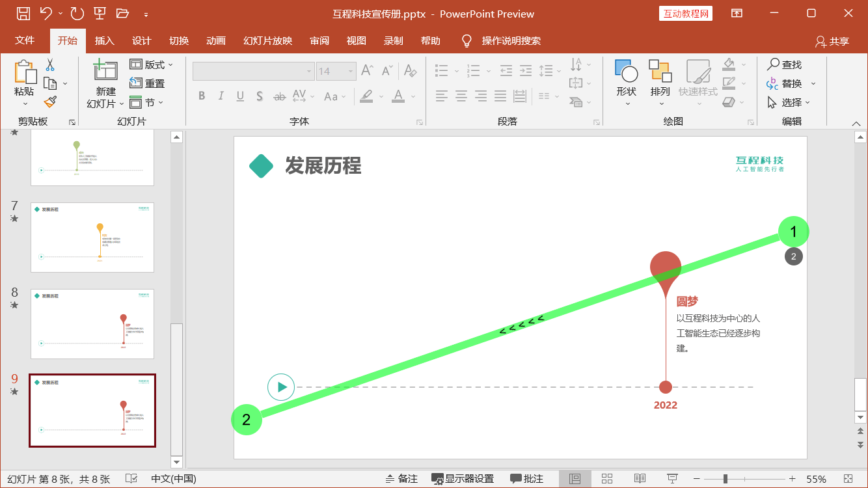
Task: Toggle Bold formatting
Action: [202, 96]
